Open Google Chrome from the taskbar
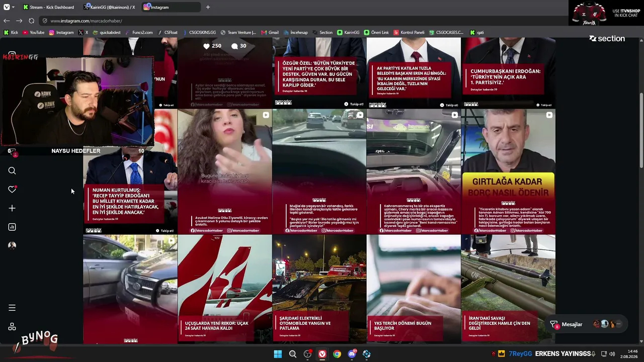 pyautogui.click(x=337, y=354)
